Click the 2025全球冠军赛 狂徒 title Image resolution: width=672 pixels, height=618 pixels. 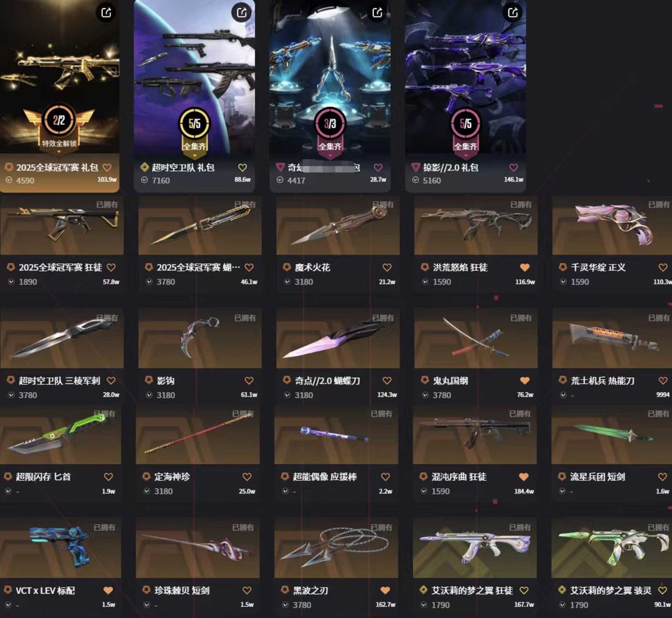point(60,268)
